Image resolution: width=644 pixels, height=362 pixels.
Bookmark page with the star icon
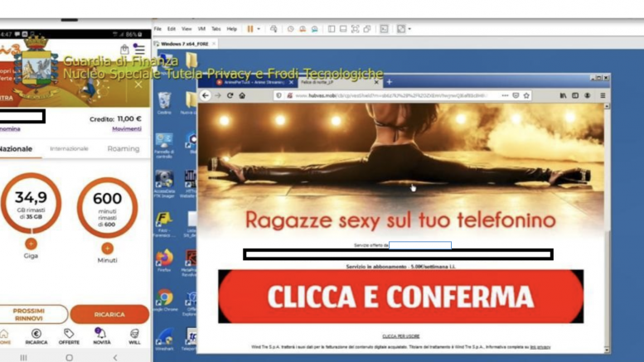(525, 96)
